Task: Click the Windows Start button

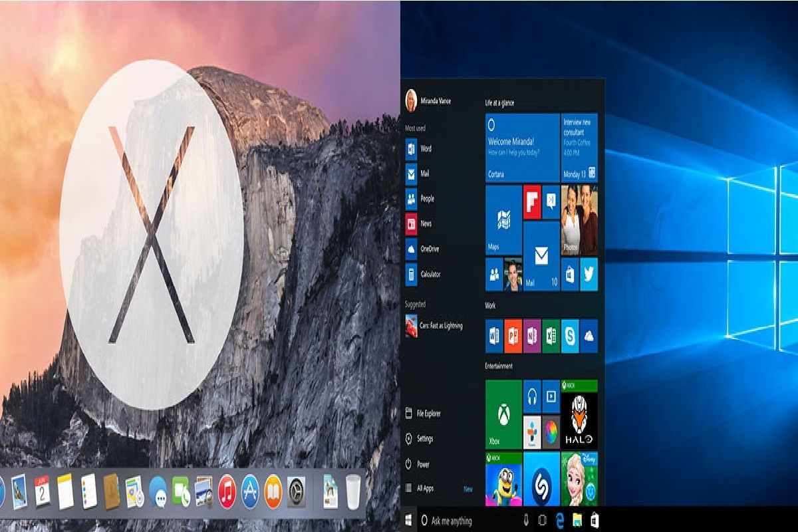Action: [408, 520]
